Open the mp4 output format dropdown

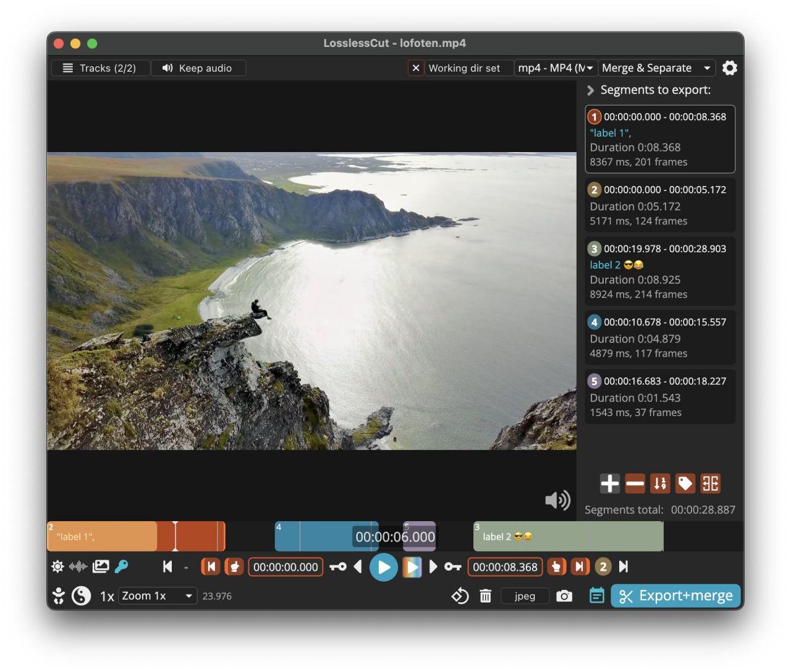coord(556,68)
